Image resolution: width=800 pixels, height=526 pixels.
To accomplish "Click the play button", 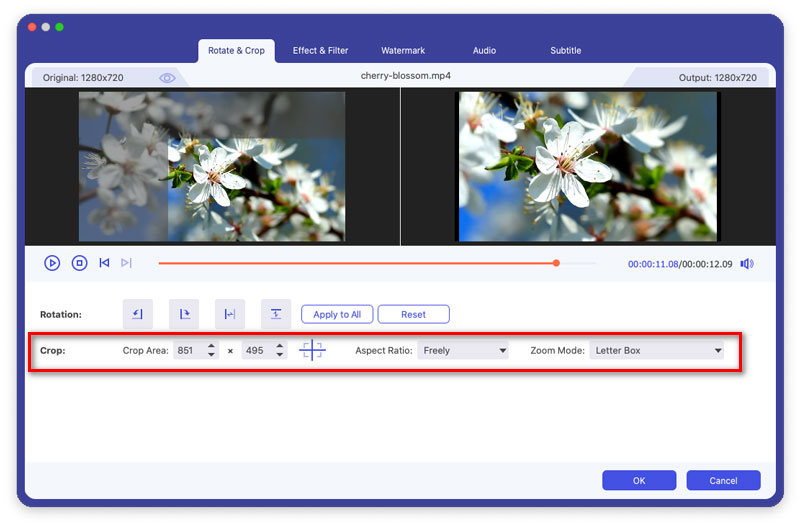I will 52,263.
